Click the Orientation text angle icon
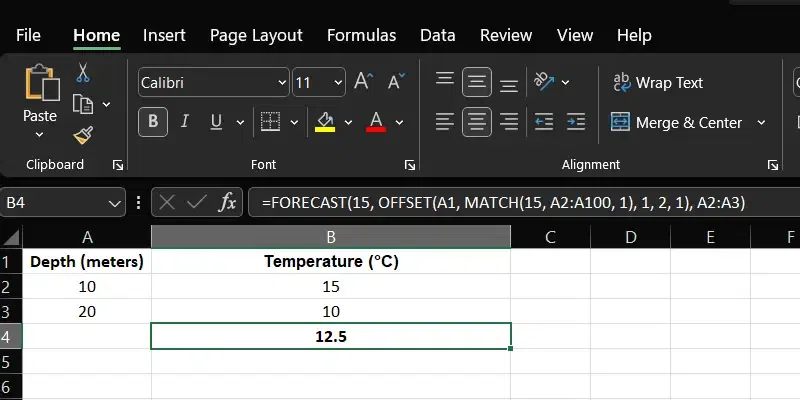 (543, 82)
